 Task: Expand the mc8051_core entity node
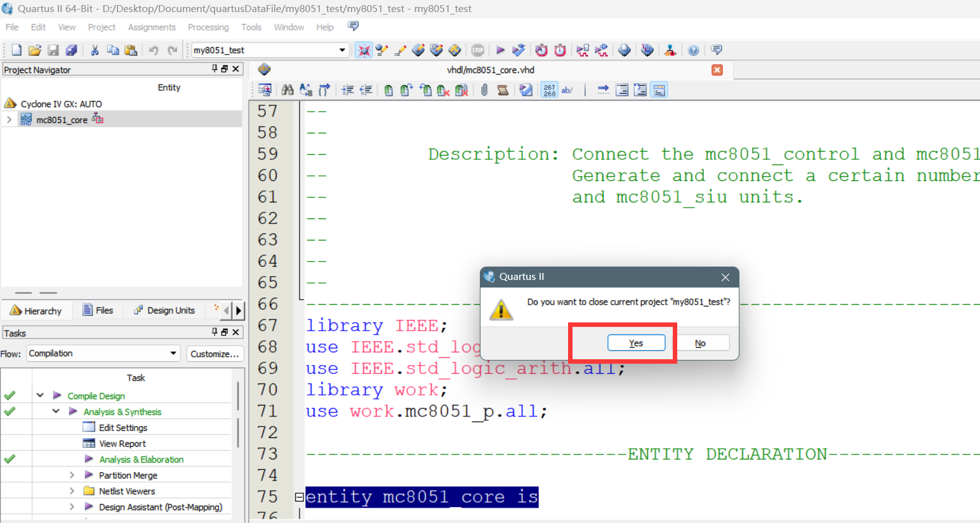[9, 119]
